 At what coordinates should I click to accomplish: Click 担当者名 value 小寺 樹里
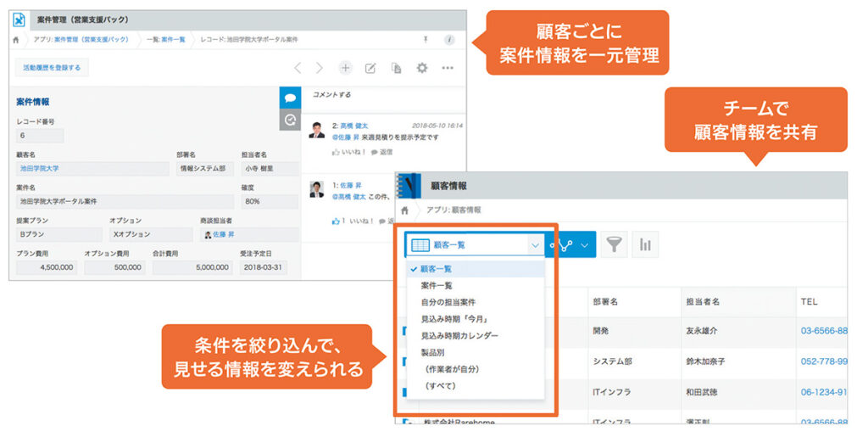[x=270, y=168]
